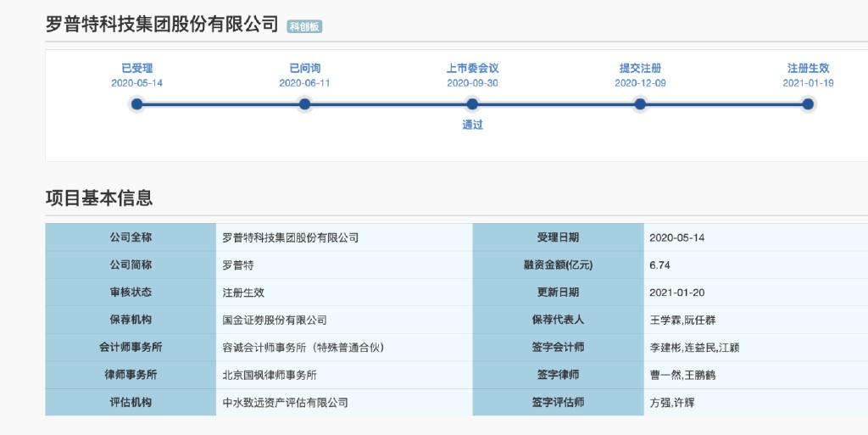The height and width of the screenshot is (435, 868).
Task: Click sponsor 国金证券股份有限公司 in table
Action: [274, 320]
